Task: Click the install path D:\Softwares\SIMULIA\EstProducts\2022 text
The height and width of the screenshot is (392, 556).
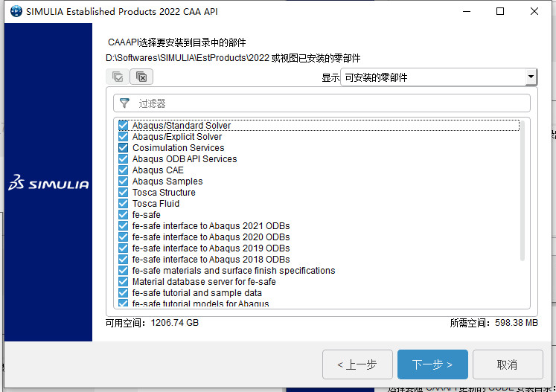Action: [x=188, y=58]
